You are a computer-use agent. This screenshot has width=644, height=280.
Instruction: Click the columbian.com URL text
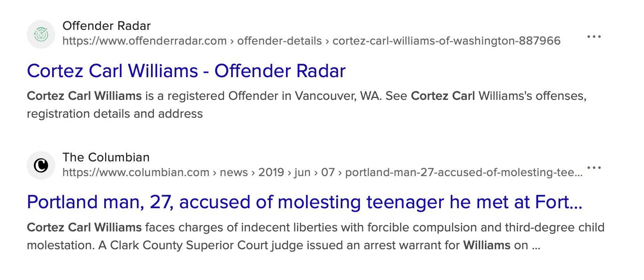coord(136,173)
